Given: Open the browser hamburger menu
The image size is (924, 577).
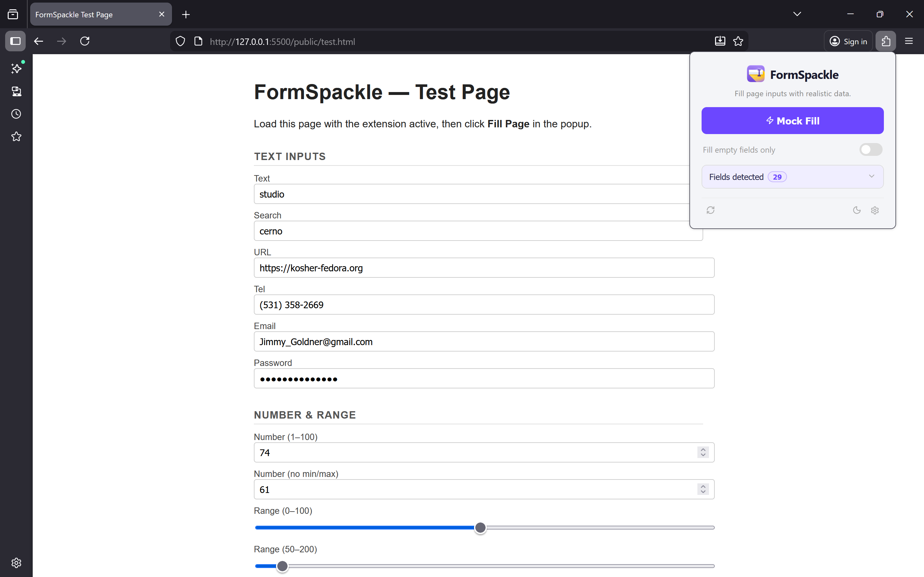Looking at the screenshot, I should 909,41.
